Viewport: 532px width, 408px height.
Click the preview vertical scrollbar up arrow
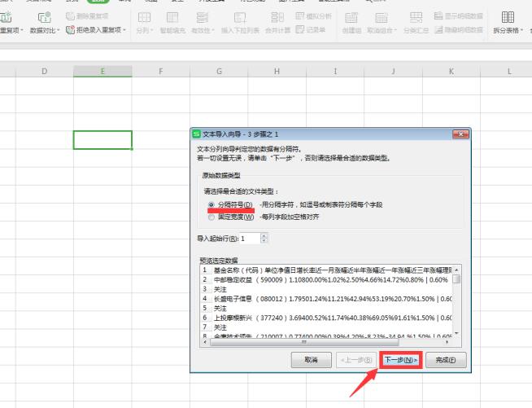click(456, 270)
